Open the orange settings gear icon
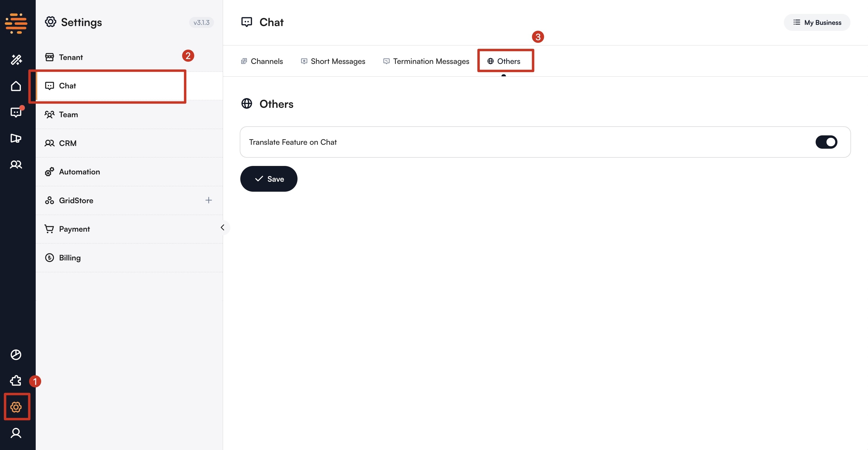The height and width of the screenshot is (450, 868). (x=16, y=407)
